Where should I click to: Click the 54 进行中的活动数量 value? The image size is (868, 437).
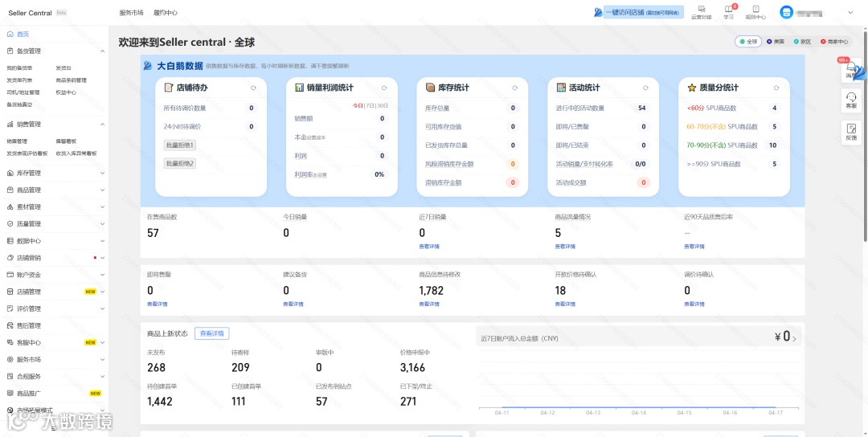coord(642,108)
